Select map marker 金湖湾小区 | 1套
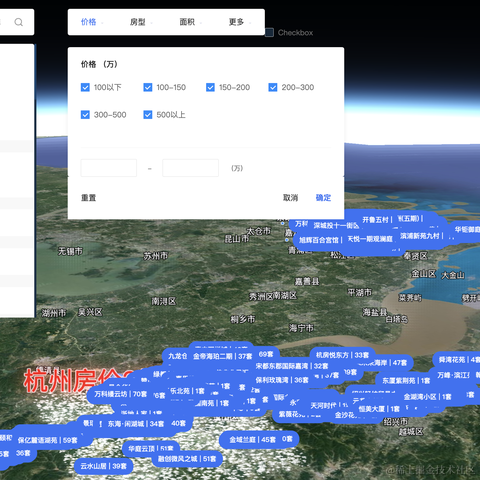The height and width of the screenshot is (480, 480). pyautogui.click(x=427, y=397)
